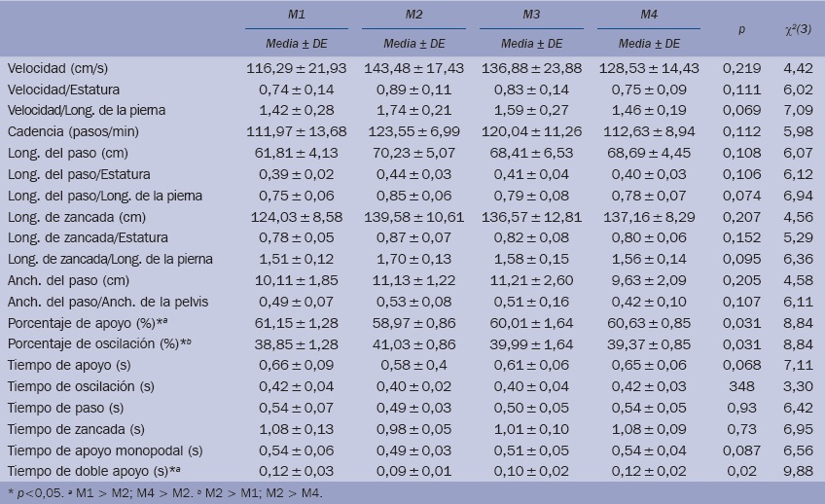Click the Porcentaje de apoyo (%) row label
Viewport: 825px width, 504px height.
pyautogui.click(x=74, y=323)
